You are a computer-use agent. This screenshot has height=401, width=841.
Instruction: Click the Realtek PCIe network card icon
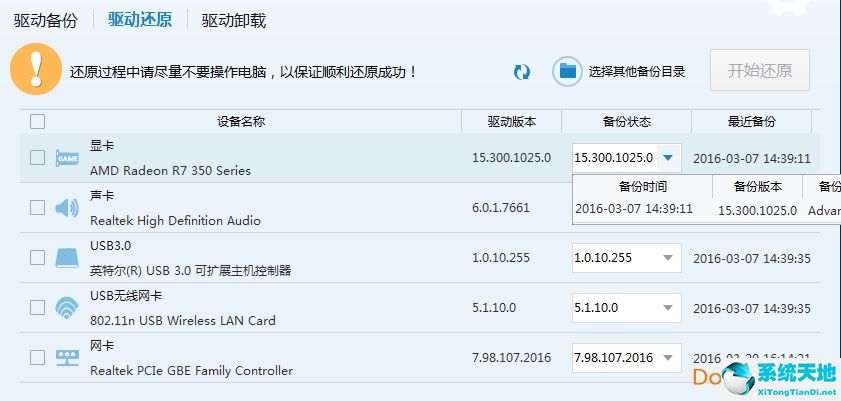[x=67, y=358]
